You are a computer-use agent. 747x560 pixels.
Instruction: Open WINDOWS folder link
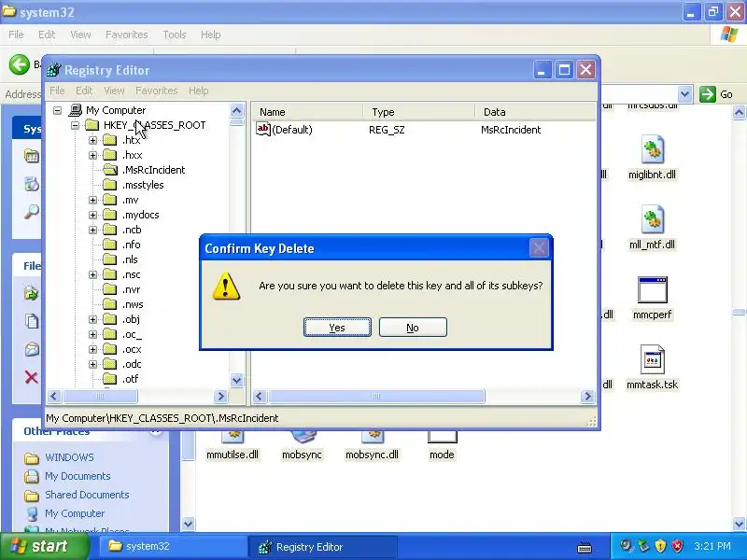click(x=69, y=457)
